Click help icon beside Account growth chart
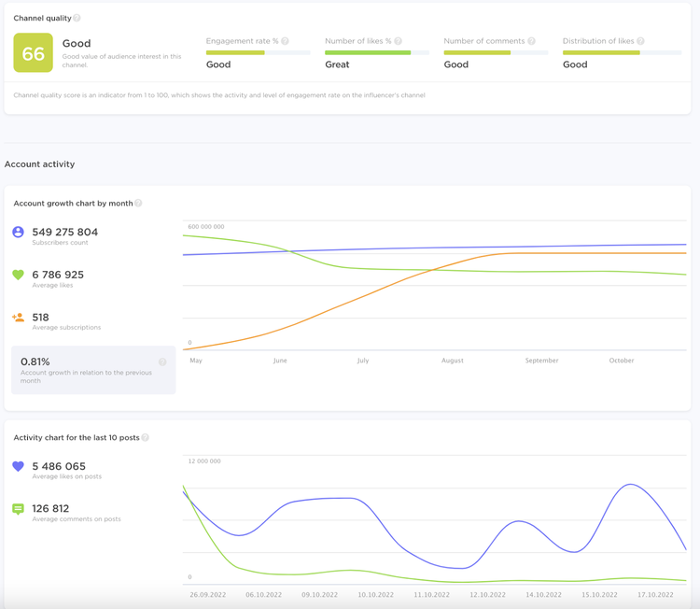This screenshot has height=609, width=700. pyautogui.click(x=138, y=203)
